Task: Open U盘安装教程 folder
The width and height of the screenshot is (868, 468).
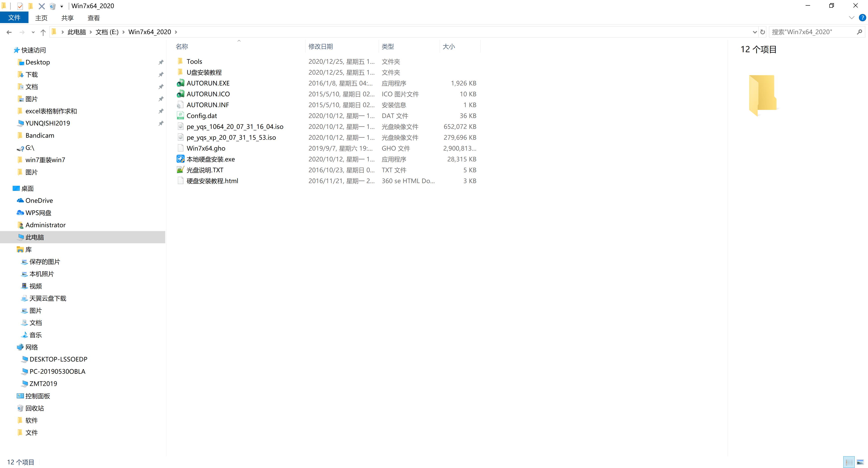Action: 205,72
